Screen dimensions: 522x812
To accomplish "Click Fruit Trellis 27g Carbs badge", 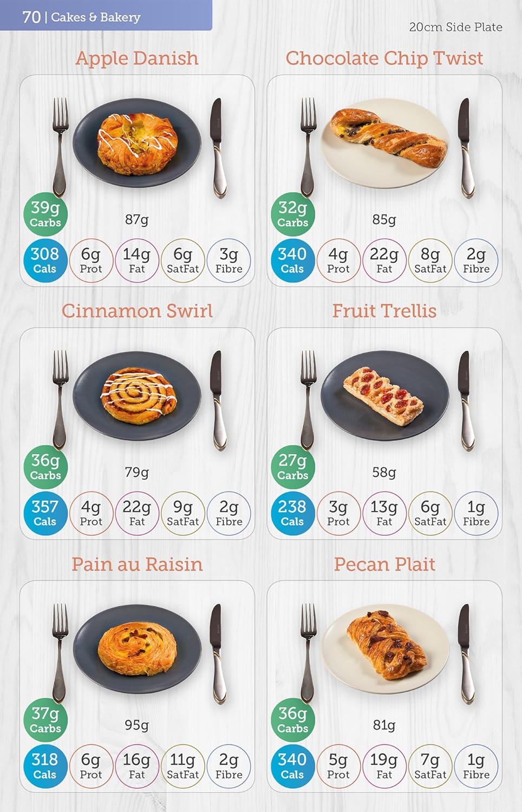I will pos(292,467).
